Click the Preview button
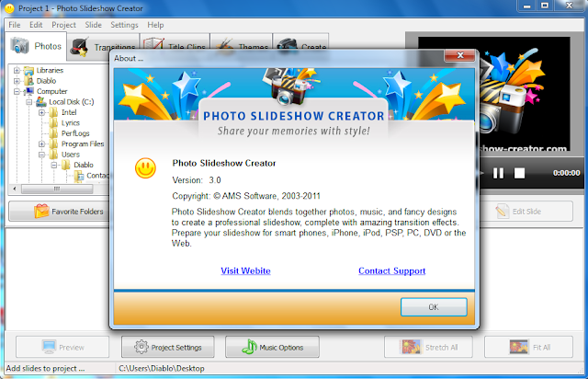The width and height of the screenshot is (588, 379). [62, 347]
